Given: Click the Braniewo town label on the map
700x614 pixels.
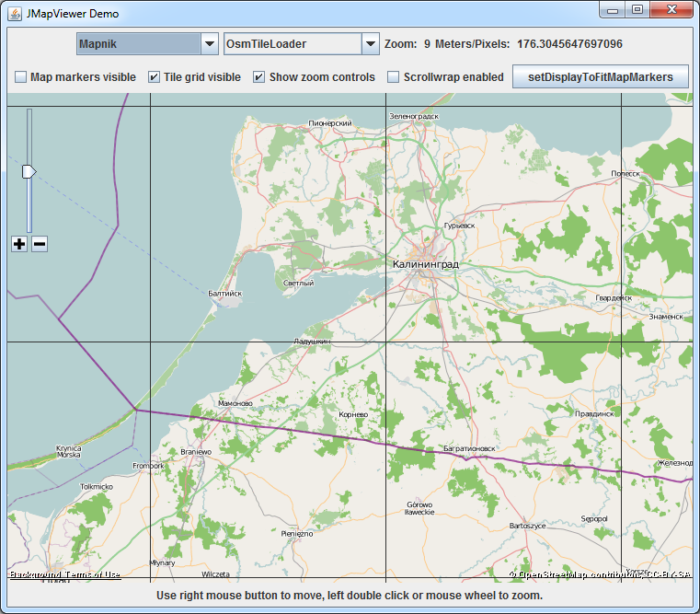Looking at the screenshot, I should coord(196,452).
